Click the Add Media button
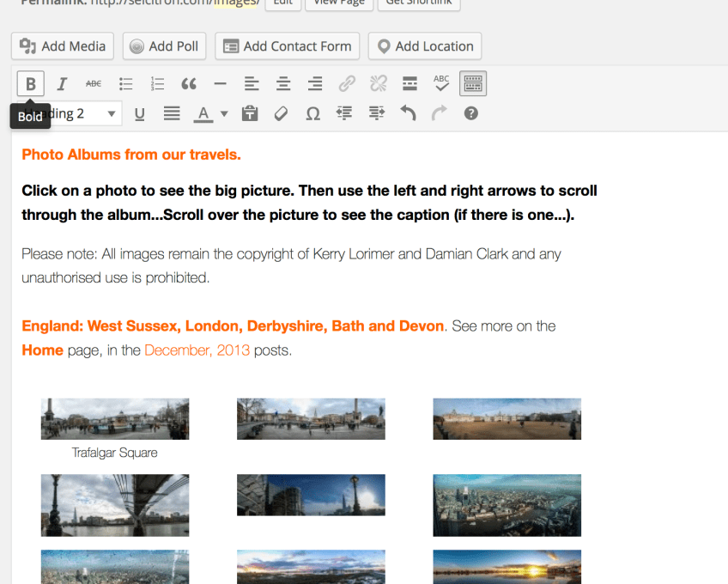Image resolution: width=728 pixels, height=584 pixels. [63, 46]
